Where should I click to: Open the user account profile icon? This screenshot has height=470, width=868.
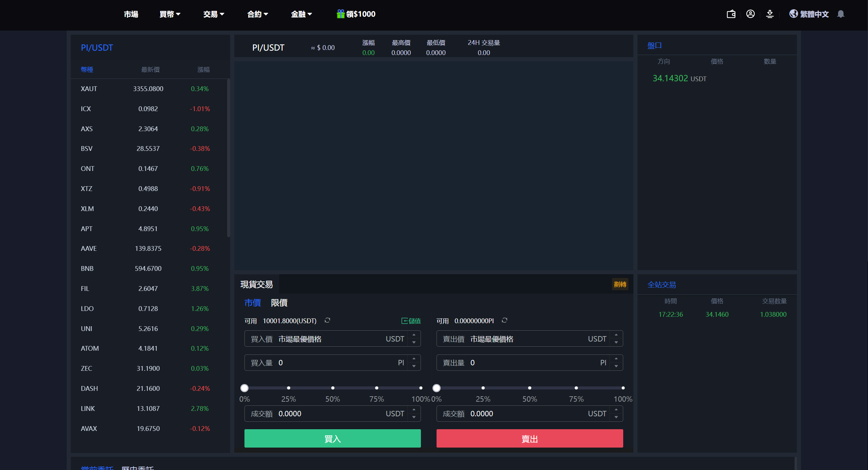[750, 14]
